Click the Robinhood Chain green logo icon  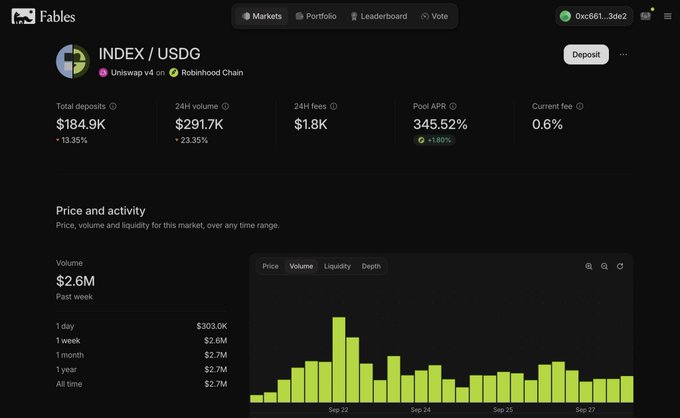pyautogui.click(x=173, y=72)
